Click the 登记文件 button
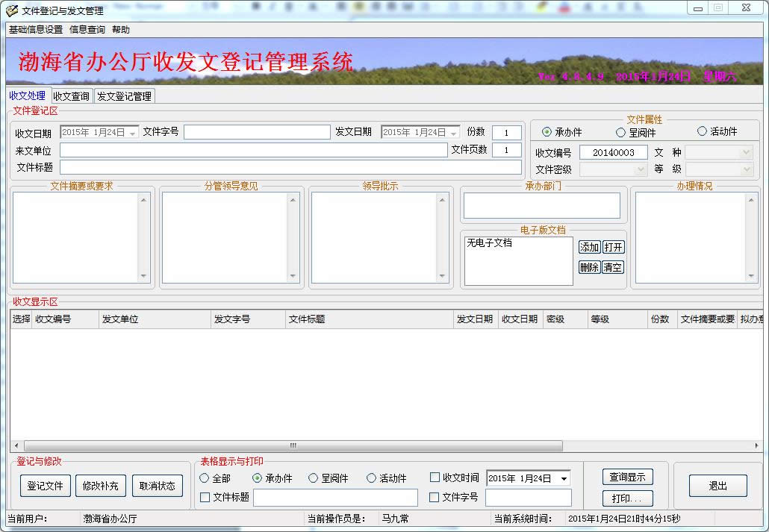Image resolution: width=769 pixels, height=532 pixels. (x=45, y=486)
